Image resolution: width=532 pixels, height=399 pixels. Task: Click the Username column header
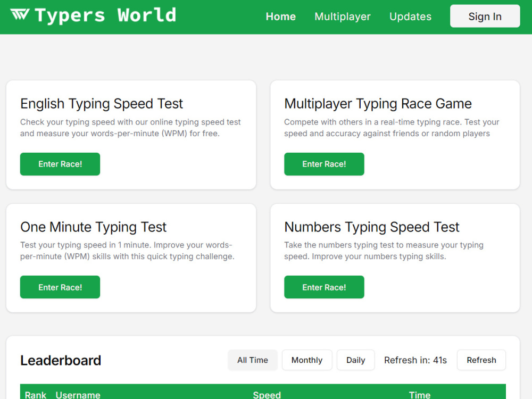pos(78,395)
